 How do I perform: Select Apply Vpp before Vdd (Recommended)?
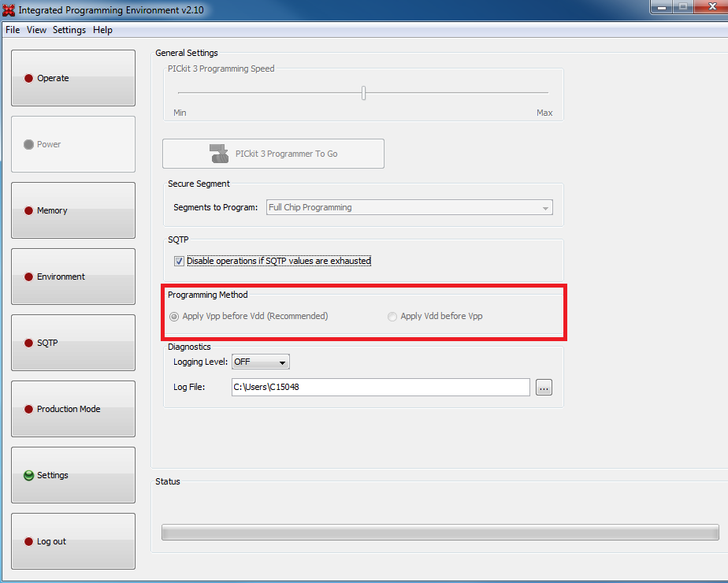(173, 316)
